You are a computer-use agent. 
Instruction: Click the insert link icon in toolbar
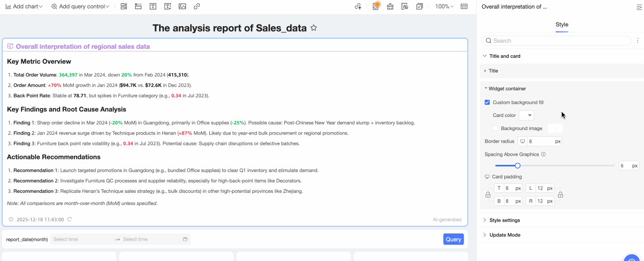pyautogui.click(x=197, y=7)
